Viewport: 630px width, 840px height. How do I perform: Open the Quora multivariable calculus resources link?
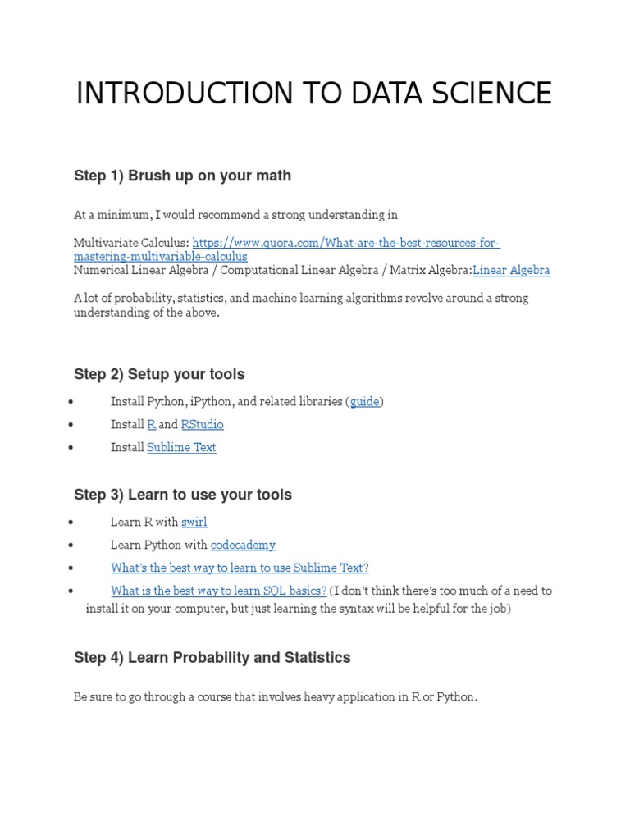tap(345, 244)
